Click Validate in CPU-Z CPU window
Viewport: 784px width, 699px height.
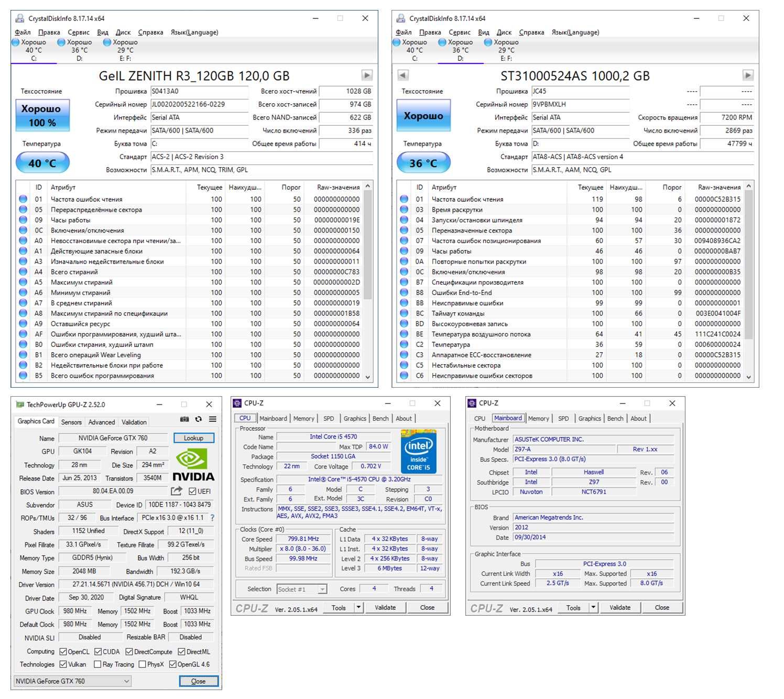(x=385, y=608)
